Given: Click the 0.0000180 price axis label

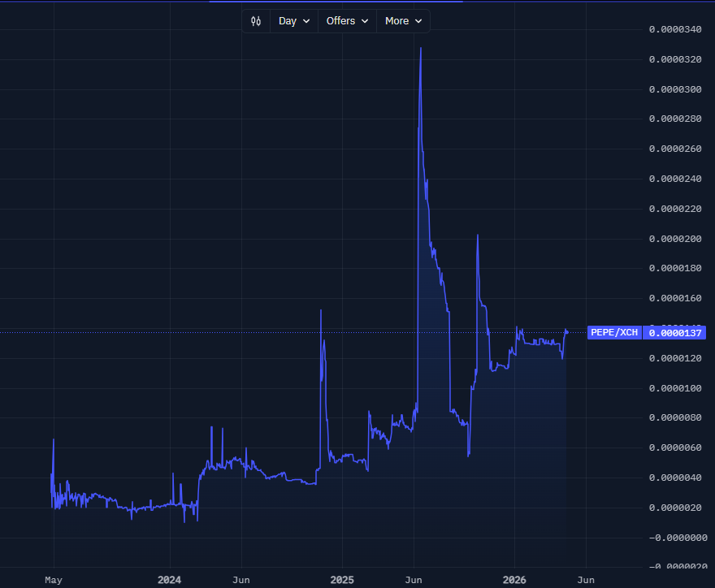Looking at the screenshot, I should point(675,269).
